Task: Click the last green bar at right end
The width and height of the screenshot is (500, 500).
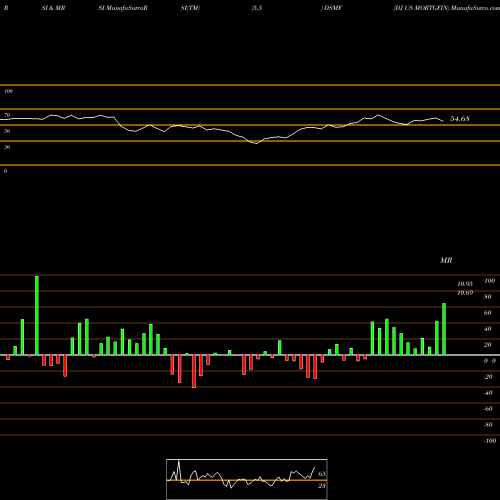Action: [444, 329]
